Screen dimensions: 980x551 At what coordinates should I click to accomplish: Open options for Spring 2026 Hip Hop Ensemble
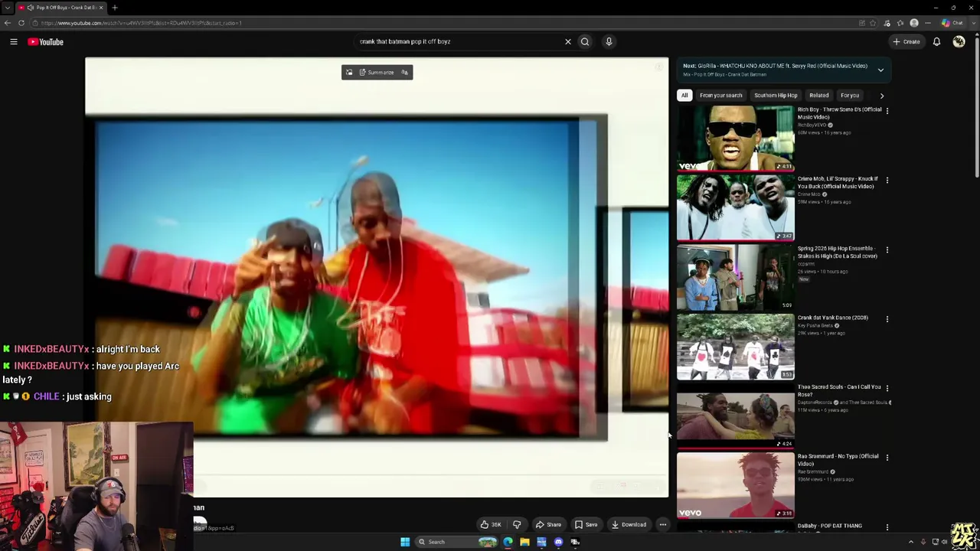887,249
